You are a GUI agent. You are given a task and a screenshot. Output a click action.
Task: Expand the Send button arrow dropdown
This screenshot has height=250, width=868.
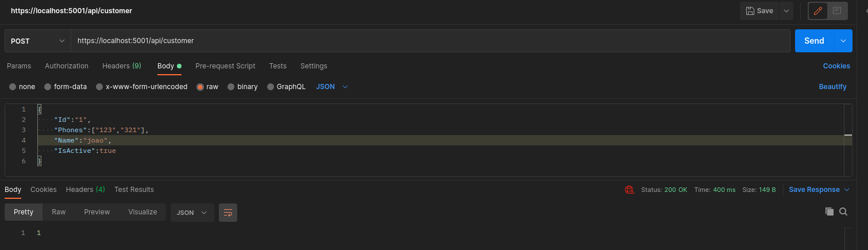(843, 41)
